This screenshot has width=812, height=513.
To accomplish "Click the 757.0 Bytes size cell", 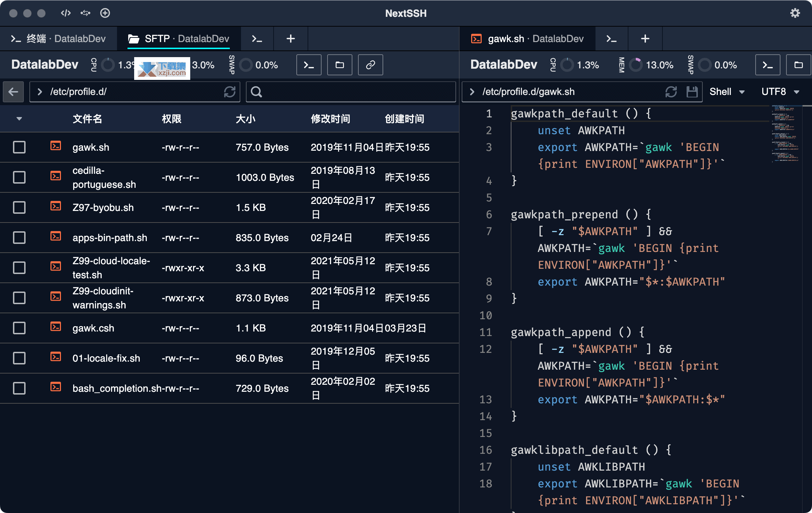I will click(262, 147).
